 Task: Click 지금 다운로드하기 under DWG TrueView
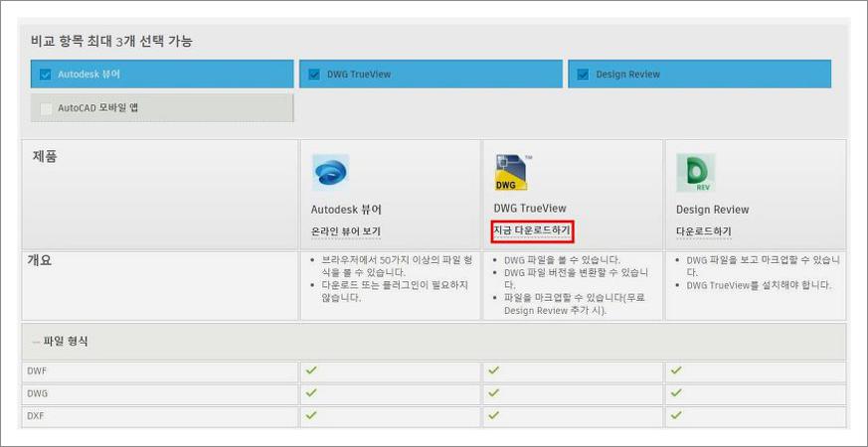(x=532, y=230)
